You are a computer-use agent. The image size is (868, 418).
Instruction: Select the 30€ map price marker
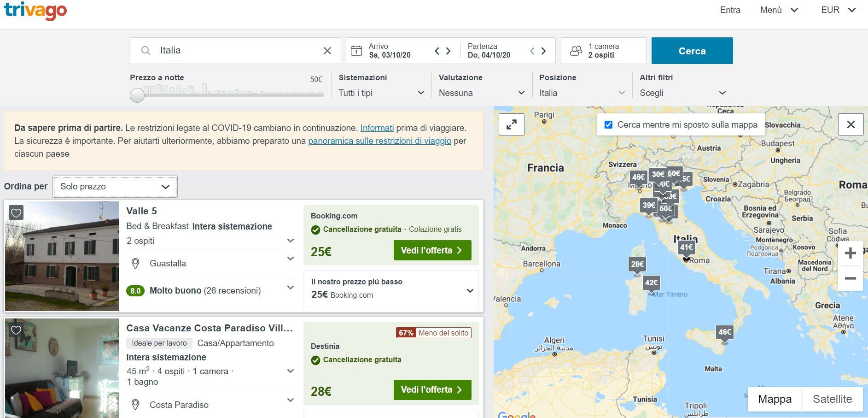(x=658, y=174)
